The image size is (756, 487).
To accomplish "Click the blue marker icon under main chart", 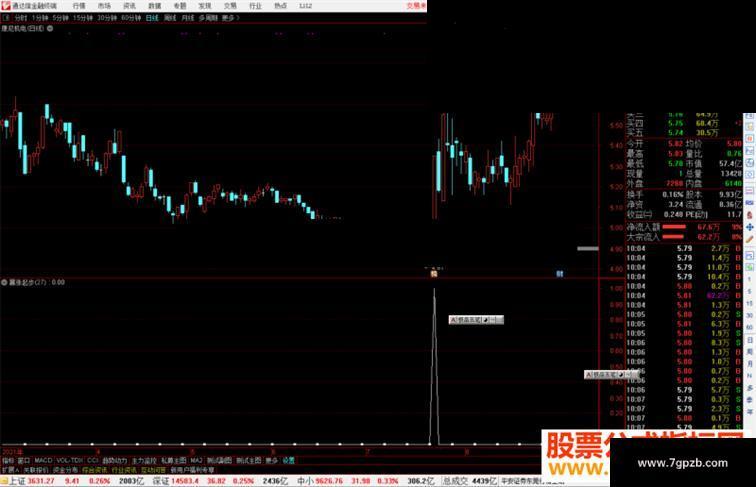I will pos(559,273).
